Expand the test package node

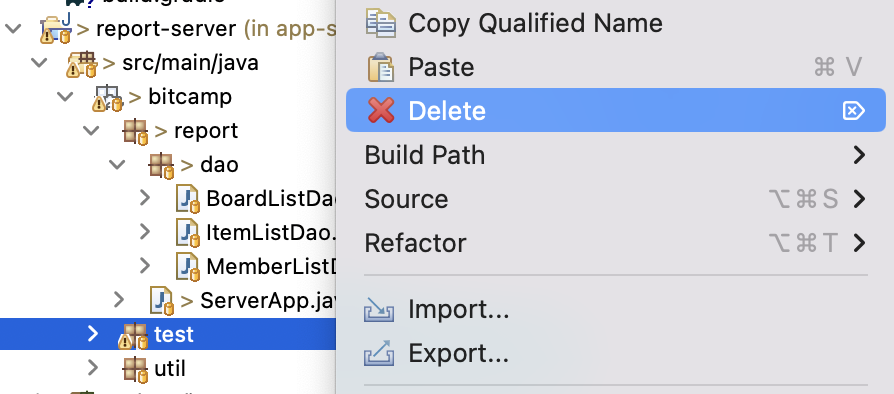93,334
